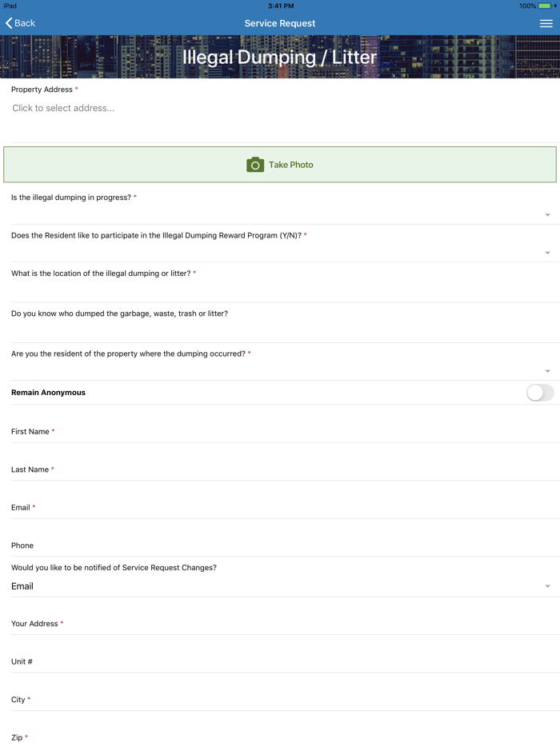This screenshot has height=747, width=560.
Task: Select the First Name field
Action: coord(280,433)
